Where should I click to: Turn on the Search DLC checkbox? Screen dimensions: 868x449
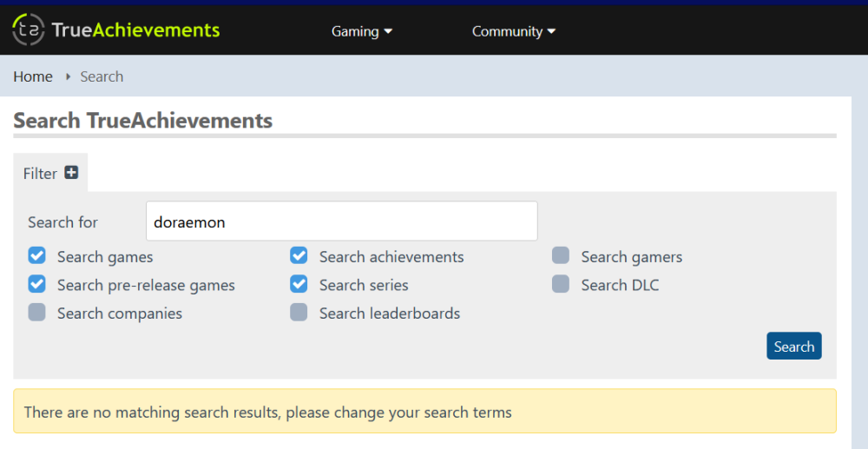(x=561, y=284)
